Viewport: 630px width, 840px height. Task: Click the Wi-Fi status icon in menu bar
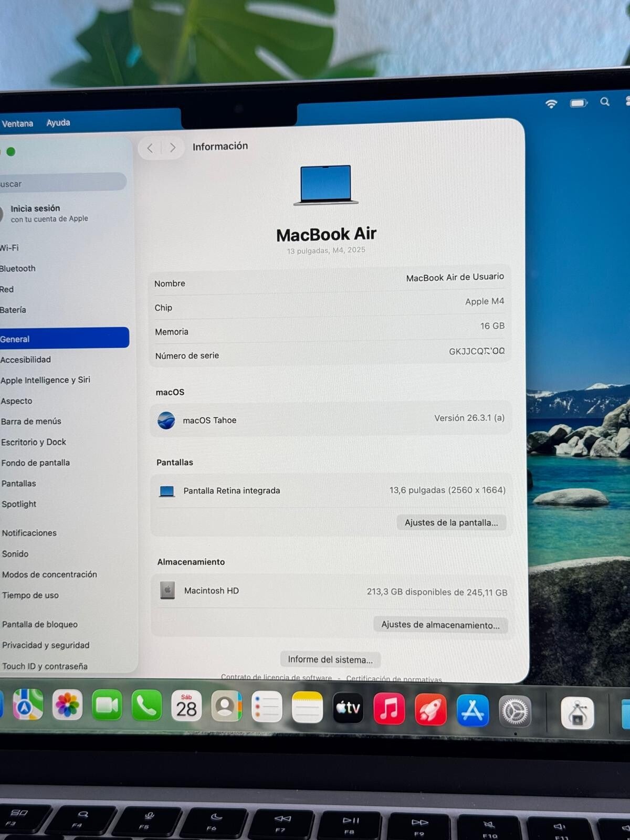(551, 103)
